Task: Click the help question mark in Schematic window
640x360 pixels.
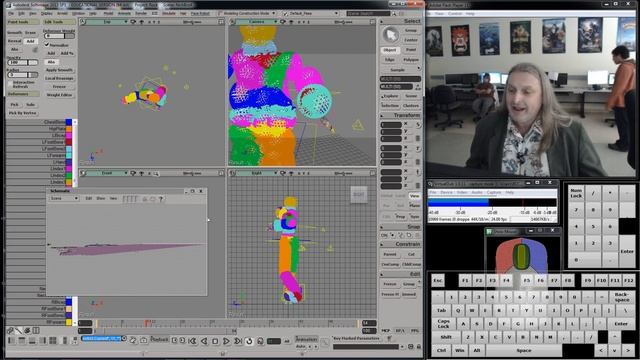Action: click(161, 199)
